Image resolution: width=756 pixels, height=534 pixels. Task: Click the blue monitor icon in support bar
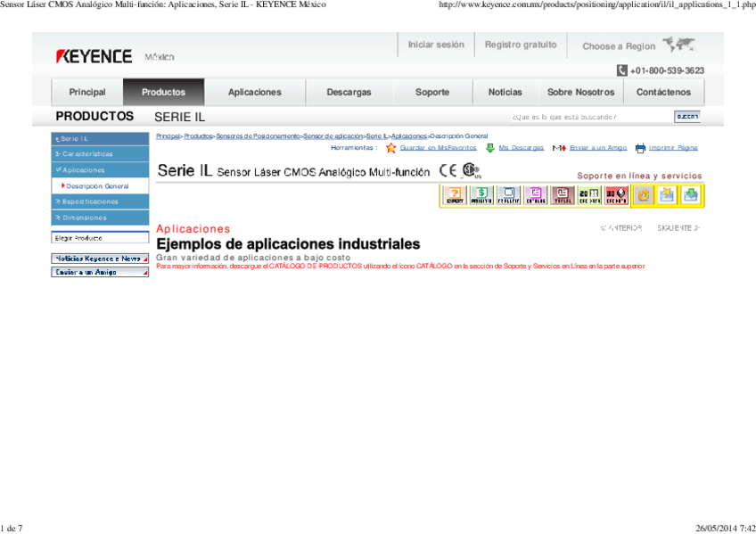pos(508,195)
